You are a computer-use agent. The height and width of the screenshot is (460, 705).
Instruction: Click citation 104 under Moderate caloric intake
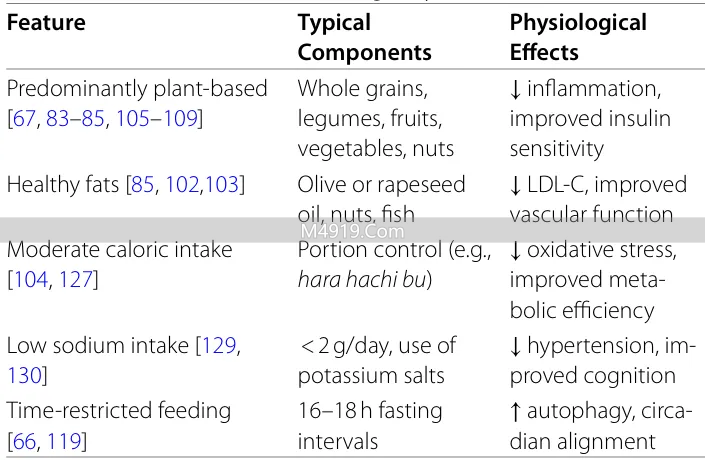point(29,280)
